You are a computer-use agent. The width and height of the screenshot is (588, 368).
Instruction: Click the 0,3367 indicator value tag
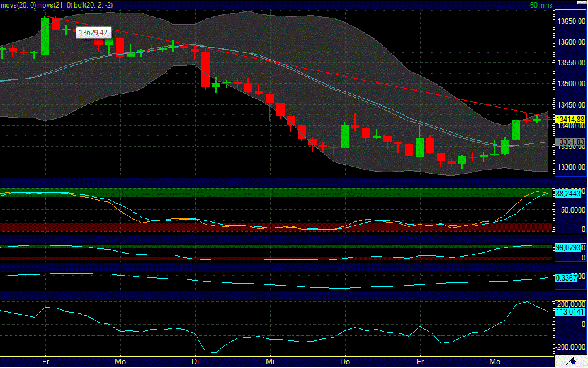coord(566,277)
